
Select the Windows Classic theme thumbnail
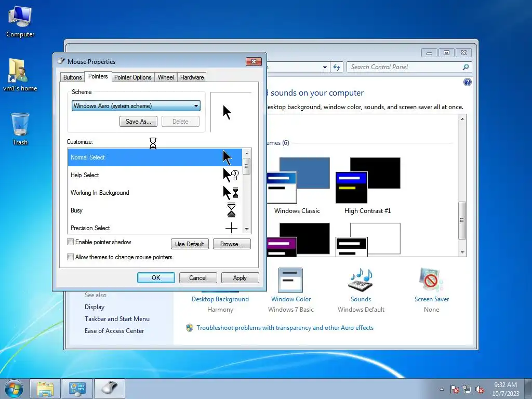point(298,180)
